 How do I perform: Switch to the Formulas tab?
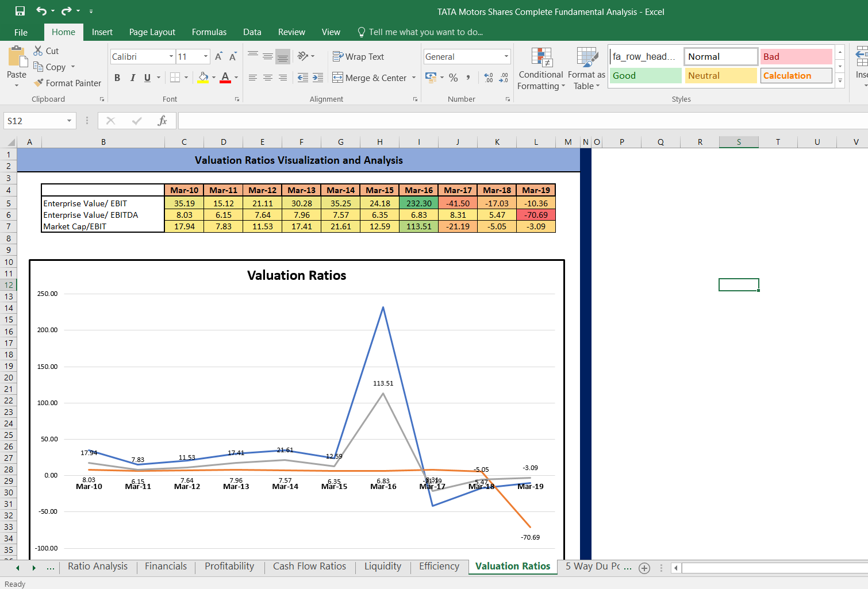(x=209, y=32)
